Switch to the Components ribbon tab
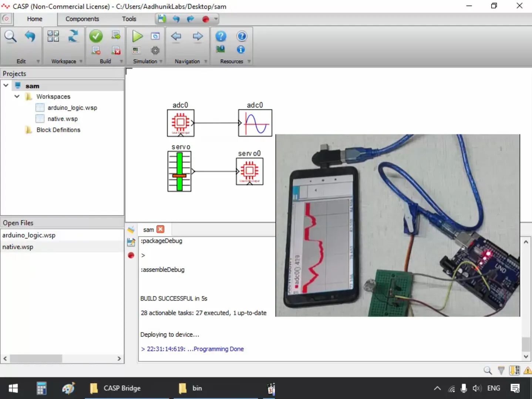The image size is (532, 399). pyautogui.click(x=82, y=19)
